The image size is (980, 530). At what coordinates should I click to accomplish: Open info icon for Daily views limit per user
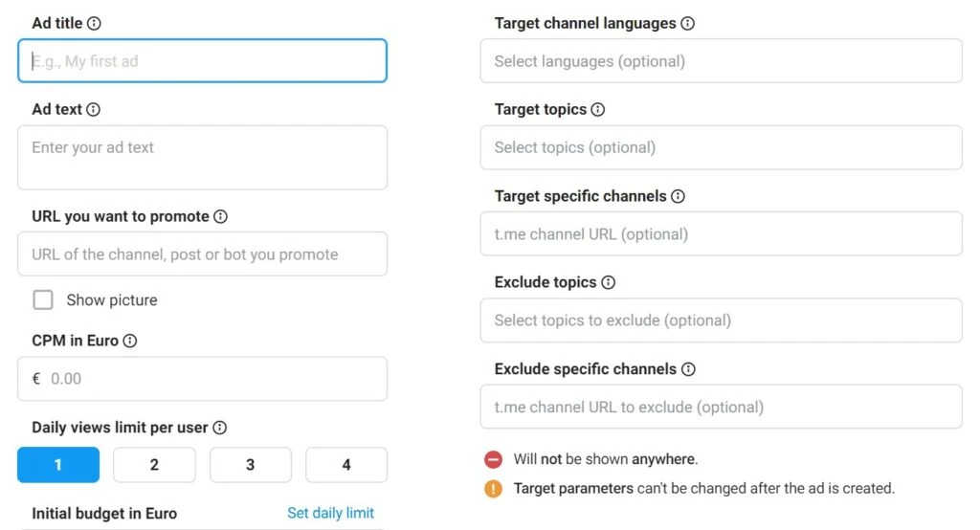[x=219, y=428]
